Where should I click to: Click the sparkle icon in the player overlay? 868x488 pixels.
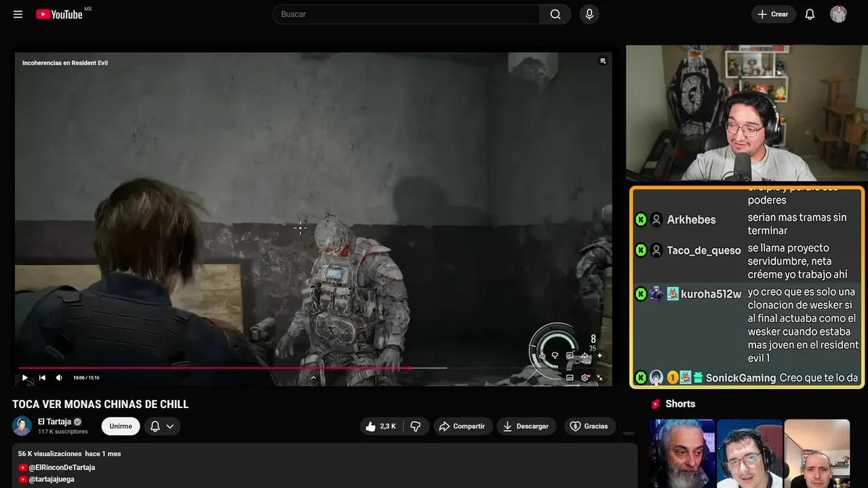click(x=599, y=355)
